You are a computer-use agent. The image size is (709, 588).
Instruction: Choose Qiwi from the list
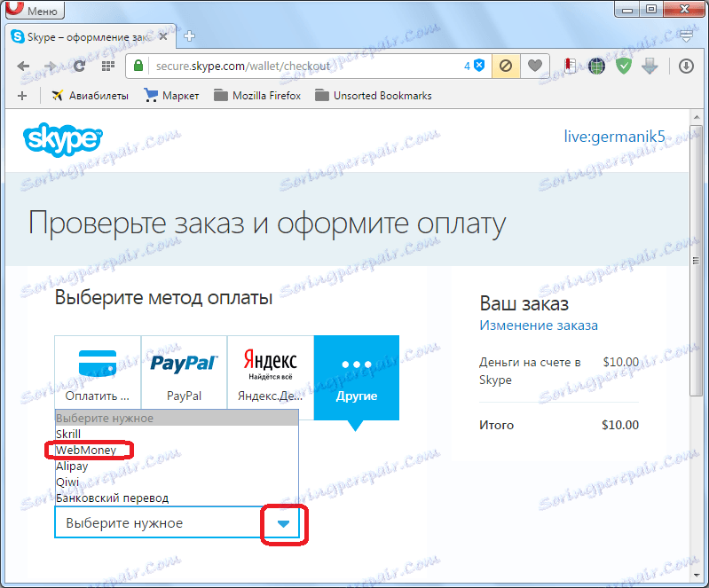(x=177, y=482)
